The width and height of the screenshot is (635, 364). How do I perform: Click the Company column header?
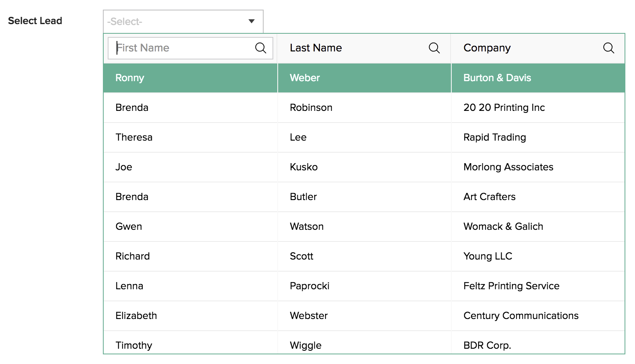pyautogui.click(x=487, y=48)
